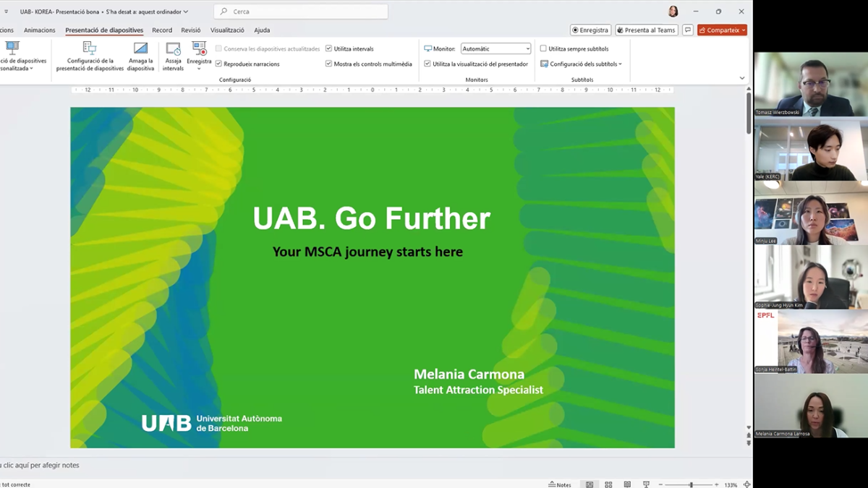Select Presentació de diapositives tab
Screen dimensions: 868x488
(x=104, y=30)
